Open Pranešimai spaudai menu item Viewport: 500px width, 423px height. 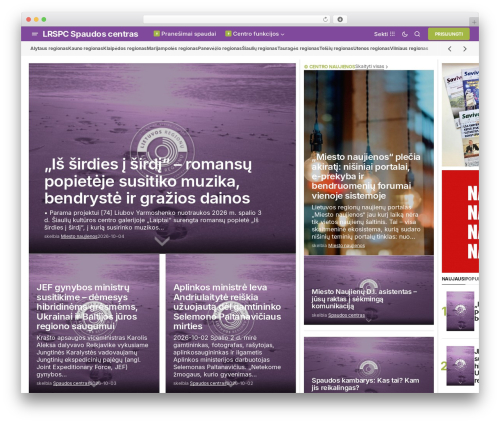click(189, 34)
